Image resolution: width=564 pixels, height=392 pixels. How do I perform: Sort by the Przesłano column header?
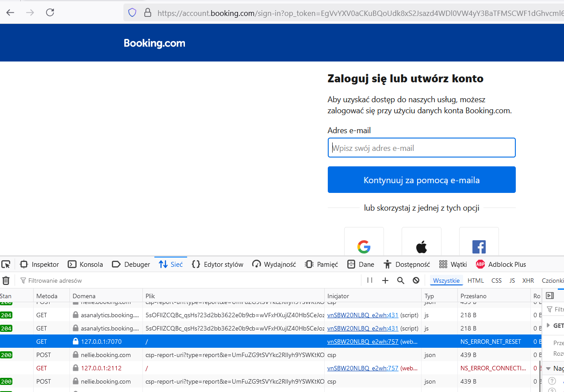(x=494, y=296)
